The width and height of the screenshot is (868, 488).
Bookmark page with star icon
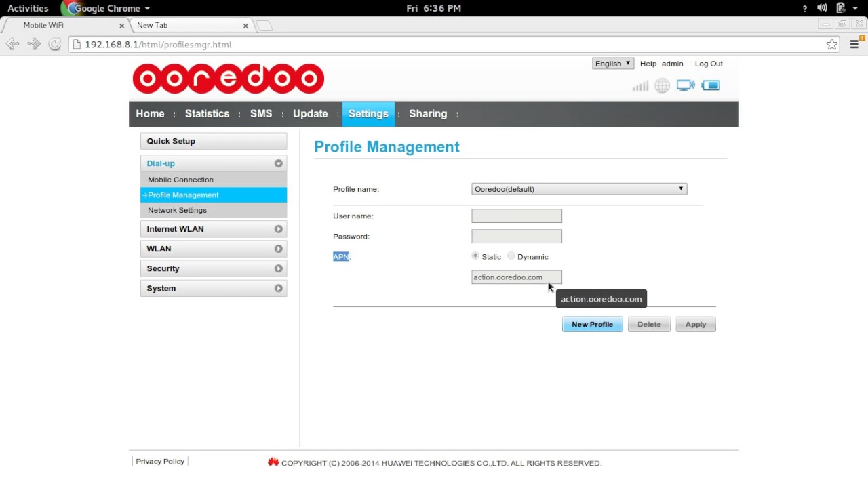(x=832, y=45)
